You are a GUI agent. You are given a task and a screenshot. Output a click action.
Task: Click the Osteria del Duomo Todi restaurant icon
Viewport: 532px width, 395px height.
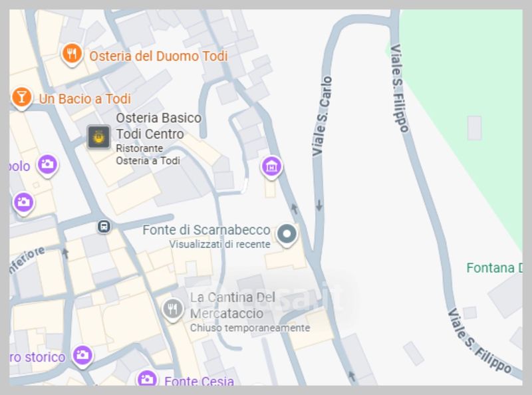coord(72,54)
